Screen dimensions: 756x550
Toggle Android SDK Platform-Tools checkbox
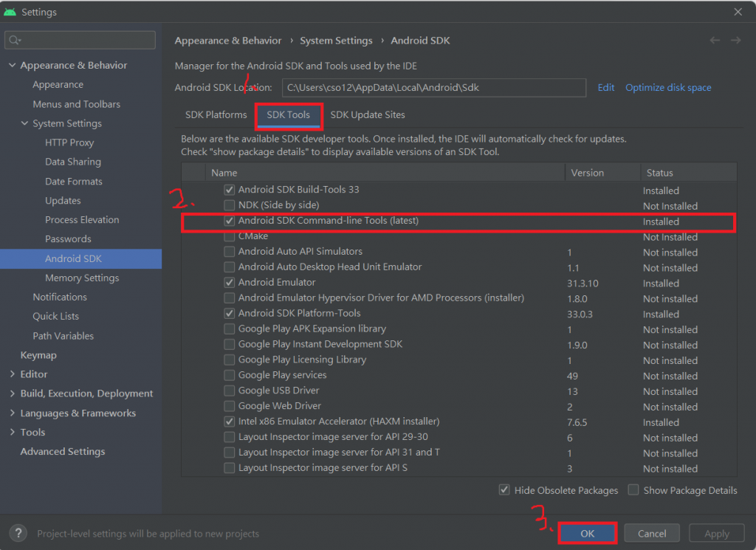click(230, 313)
